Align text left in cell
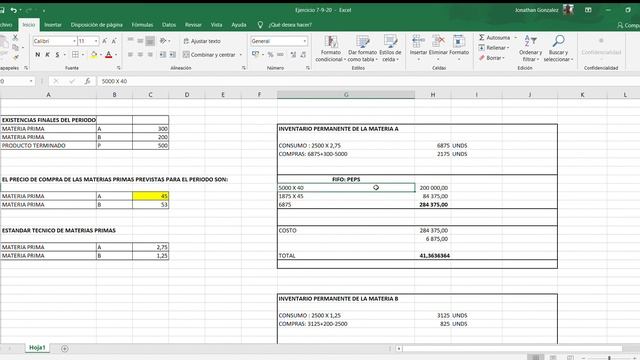 (131, 55)
